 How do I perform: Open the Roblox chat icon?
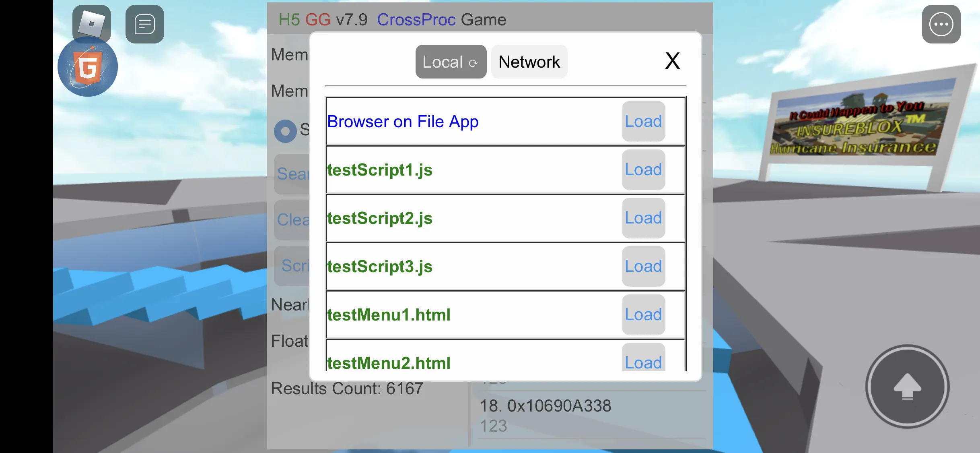(145, 24)
